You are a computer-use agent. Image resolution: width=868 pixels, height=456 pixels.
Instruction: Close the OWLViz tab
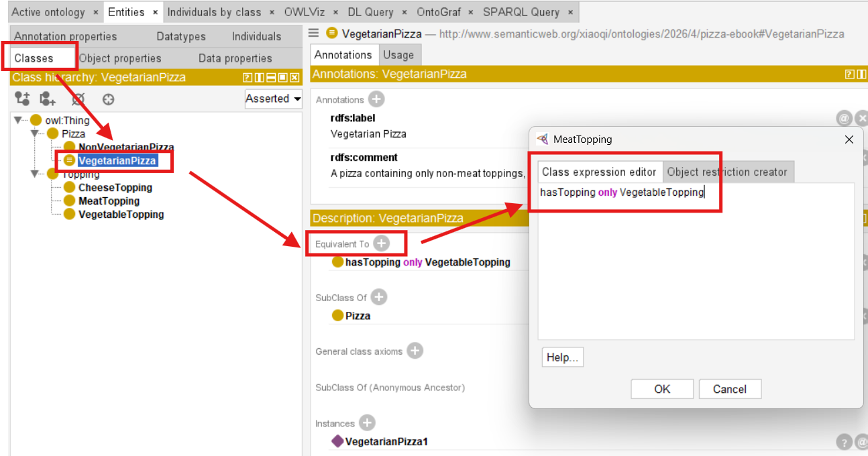pos(336,13)
